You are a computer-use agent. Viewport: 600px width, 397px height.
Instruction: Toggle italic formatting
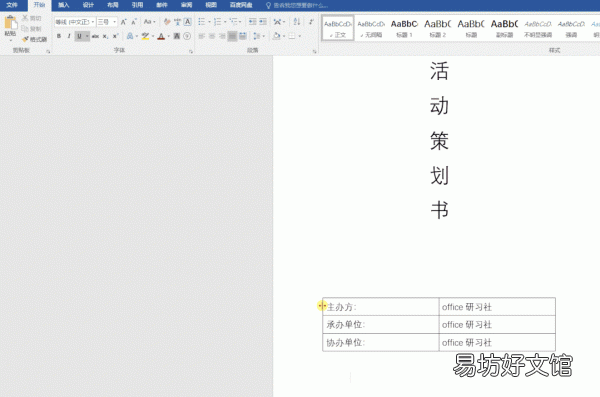pyautogui.click(x=69, y=36)
